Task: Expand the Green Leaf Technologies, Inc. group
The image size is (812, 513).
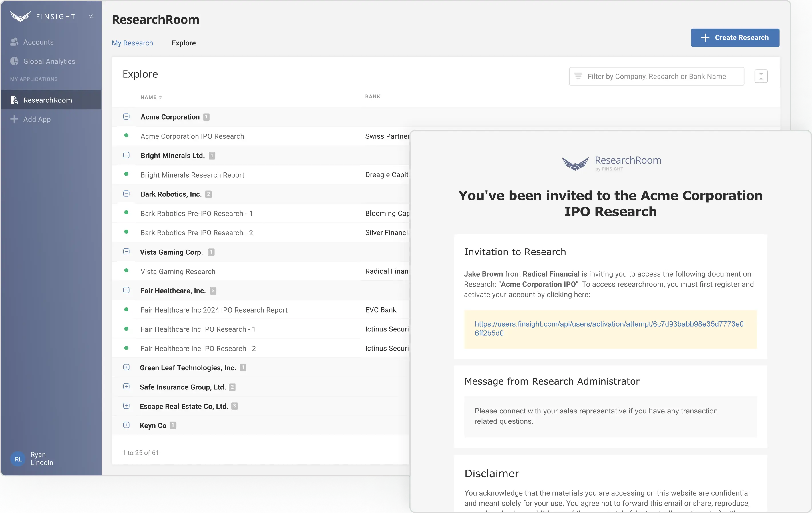Action: point(126,368)
